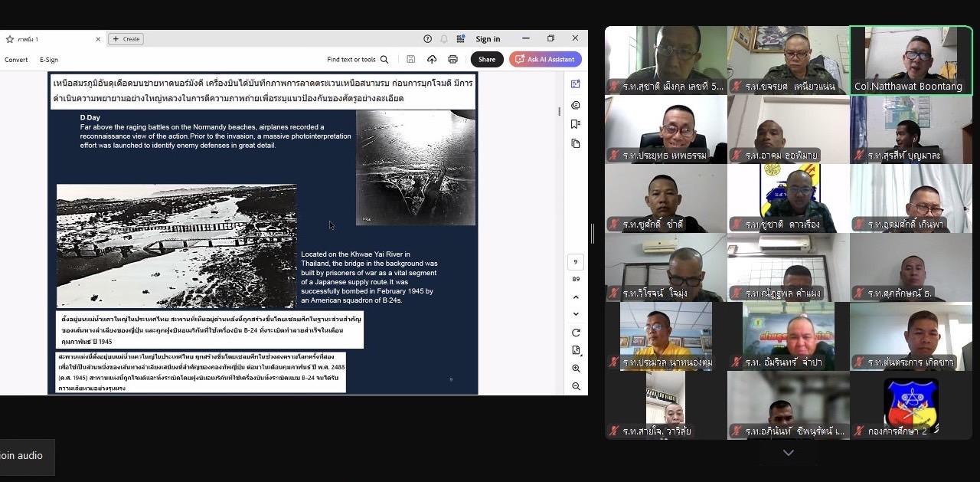
Task: Click the current page number field
Action: (x=576, y=262)
